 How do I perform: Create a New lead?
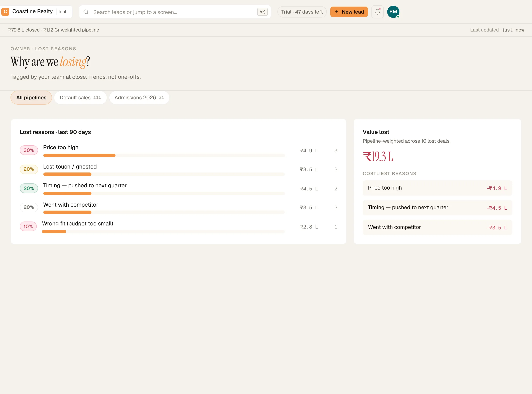[x=349, y=12]
